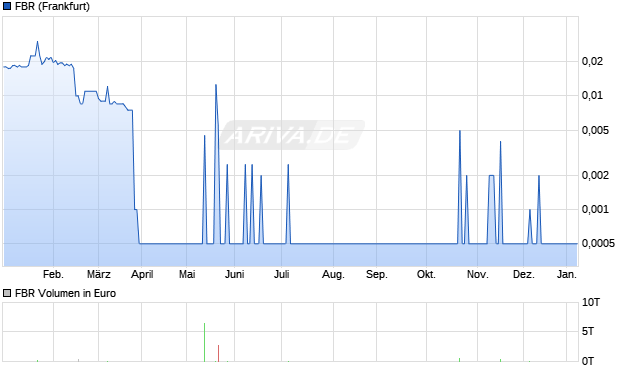Click the 0,0005 price axis value
Screen dimensions: 620x371
(598, 243)
